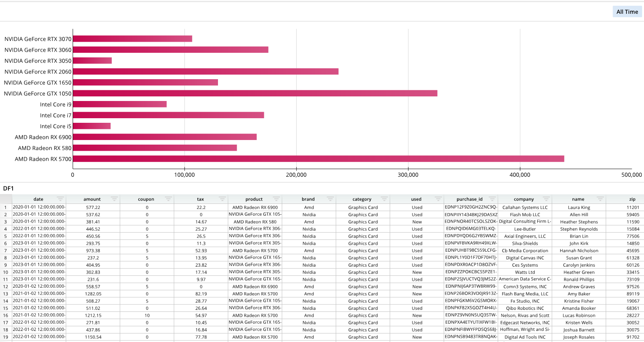The width and height of the screenshot is (644, 342).
Task: Click the Watts Ltd company cell
Action: (x=525, y=272)
